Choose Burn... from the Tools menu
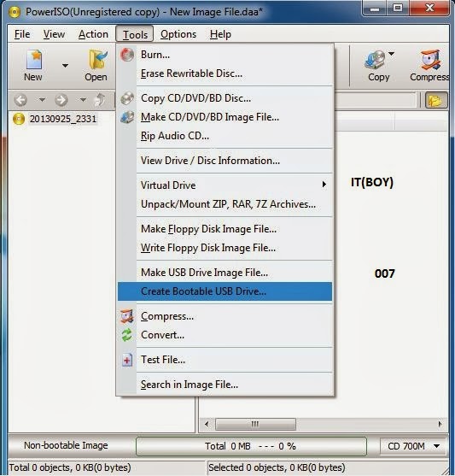Screen dimensions: 455x476 225,55
